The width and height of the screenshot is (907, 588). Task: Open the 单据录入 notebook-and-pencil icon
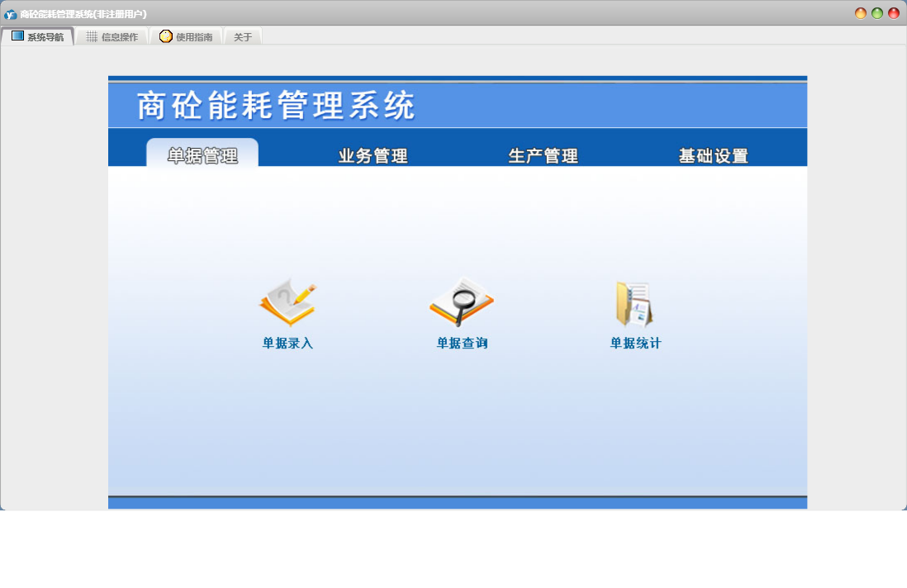pyautogui.click(x=287, y=302)
